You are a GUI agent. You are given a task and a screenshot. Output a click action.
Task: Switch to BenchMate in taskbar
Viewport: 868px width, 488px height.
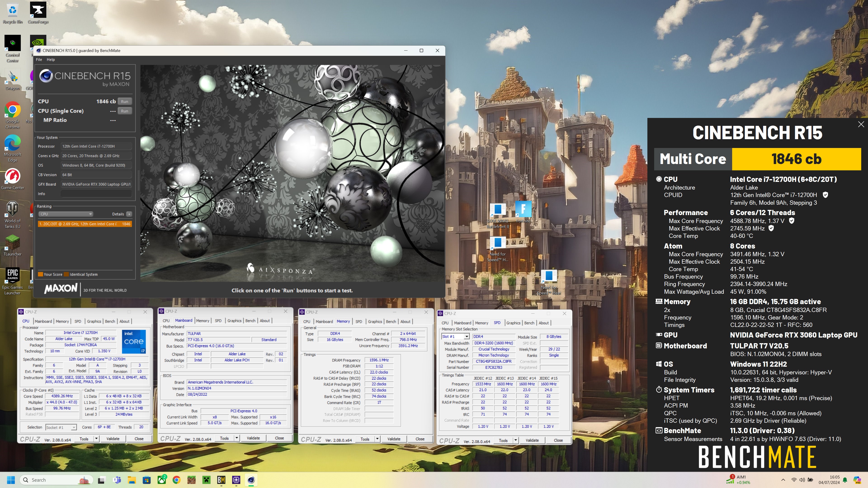tap(221, 480)
